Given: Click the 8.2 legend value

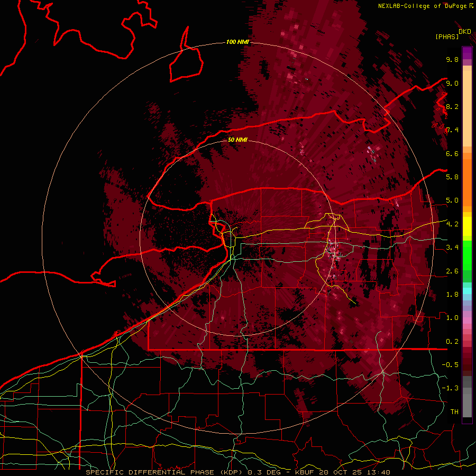Looking at the screenshot, I should tap(452, 106).
